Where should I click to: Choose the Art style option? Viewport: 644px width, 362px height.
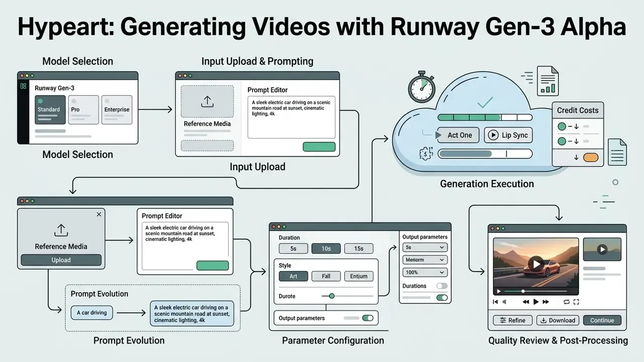pyautogui.click(x=293, y=276)
